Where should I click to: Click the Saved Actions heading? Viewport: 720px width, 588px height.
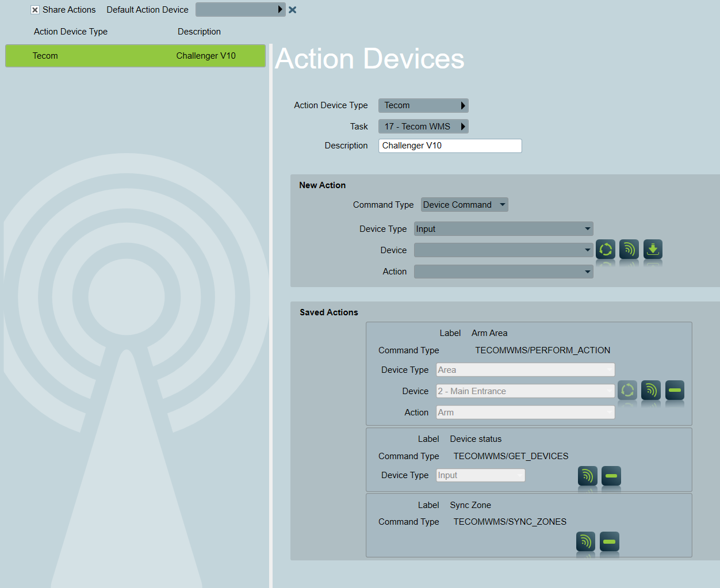(329, 312)
